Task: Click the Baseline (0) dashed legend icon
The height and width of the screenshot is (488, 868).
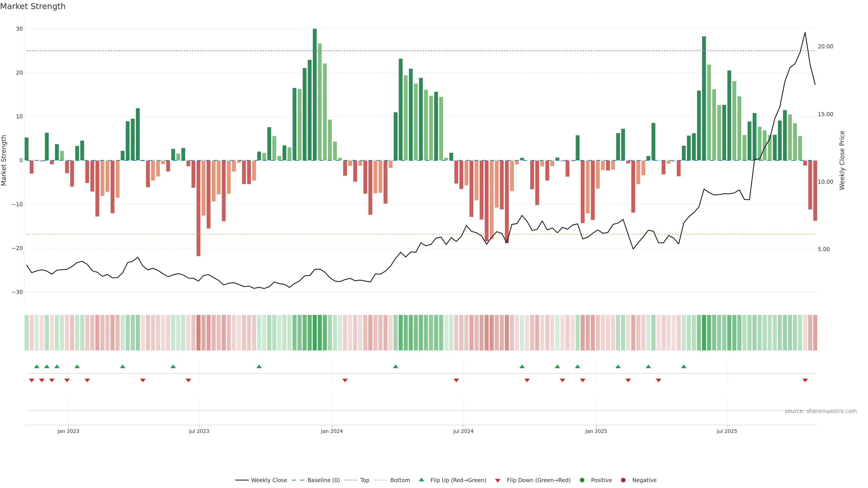Action: tap(297, 480)
